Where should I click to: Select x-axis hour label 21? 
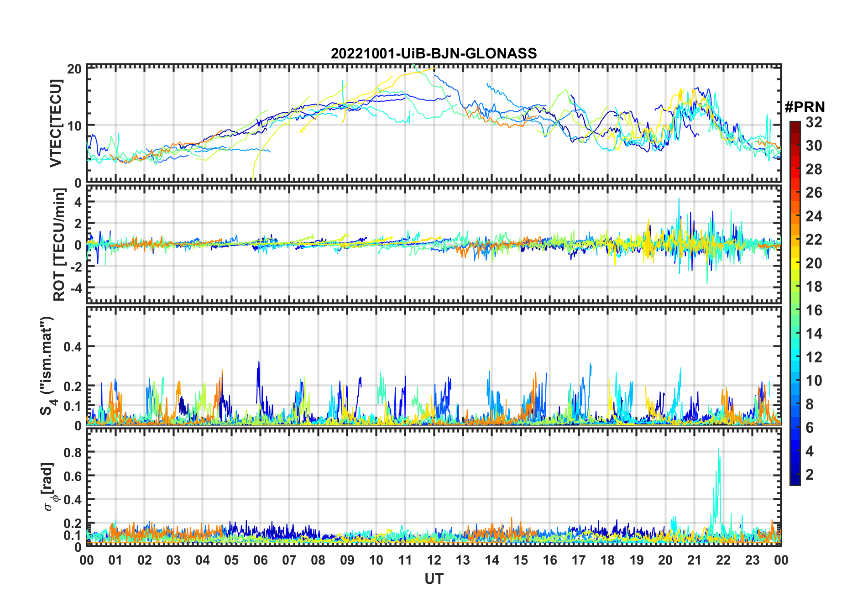[695, 560]
